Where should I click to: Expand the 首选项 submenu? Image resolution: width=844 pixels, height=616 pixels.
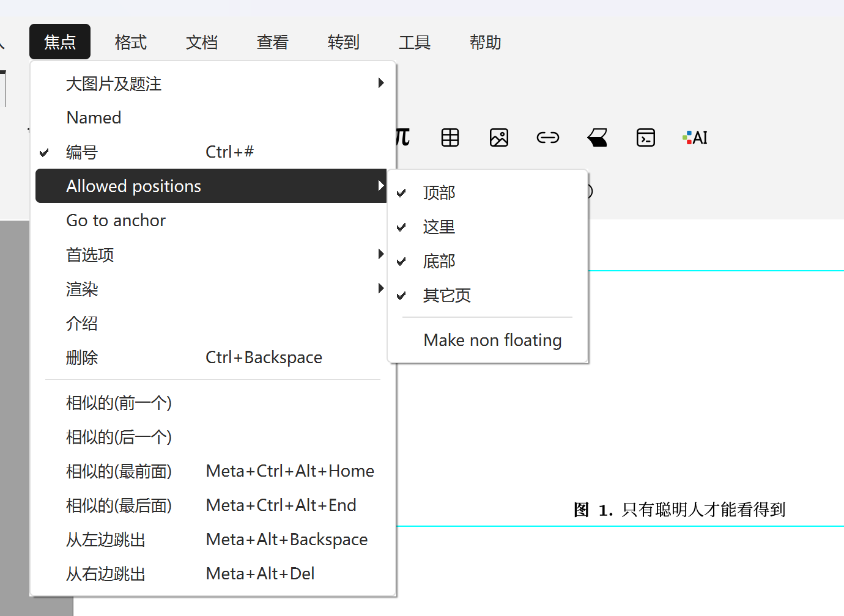pyautogui.click(x=90, y=255)
